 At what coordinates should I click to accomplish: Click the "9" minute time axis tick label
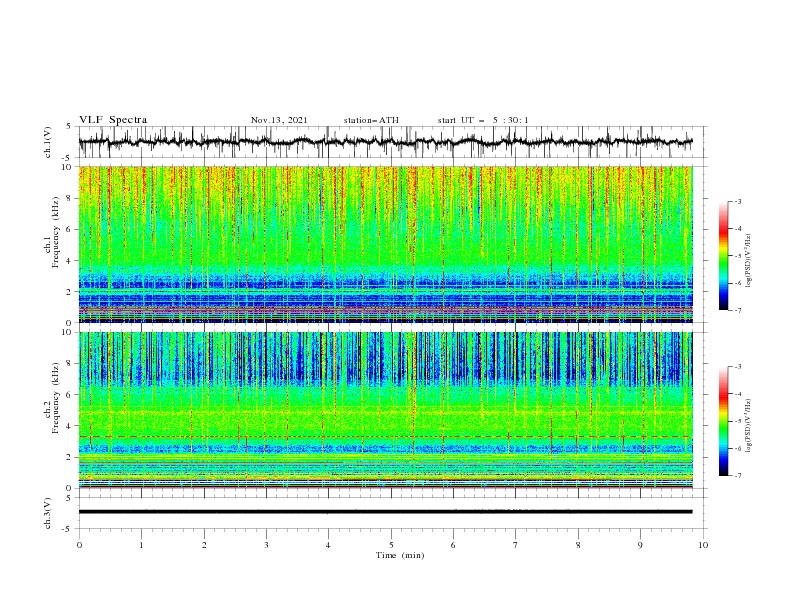(x=640, y=545)
